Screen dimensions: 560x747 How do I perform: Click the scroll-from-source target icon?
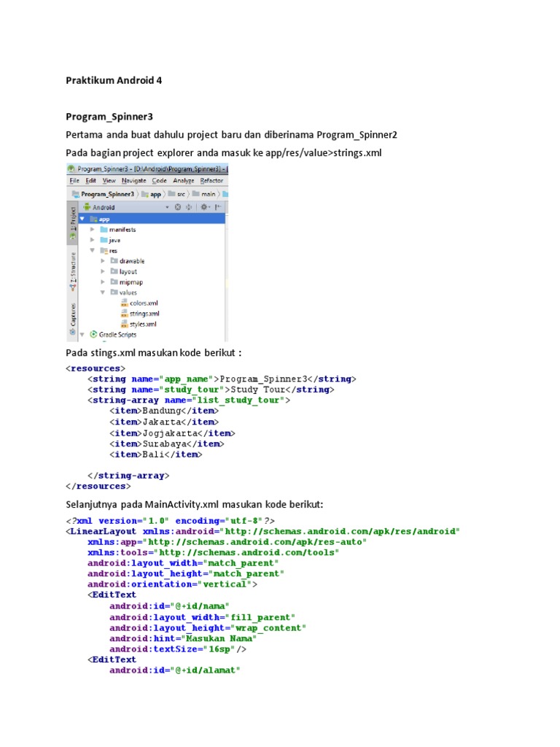pyautogui.click(x=178, y=207)
